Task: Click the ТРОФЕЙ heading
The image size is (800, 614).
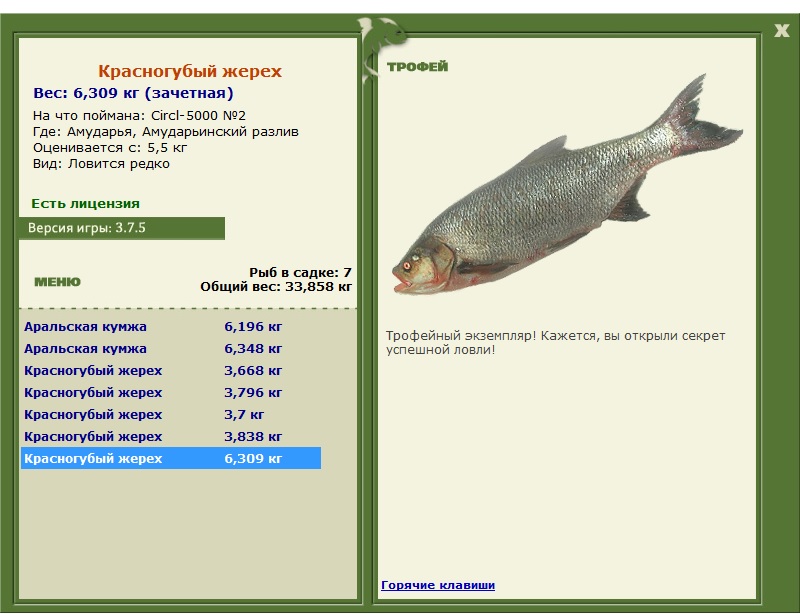Action: [x=417, y=66]
